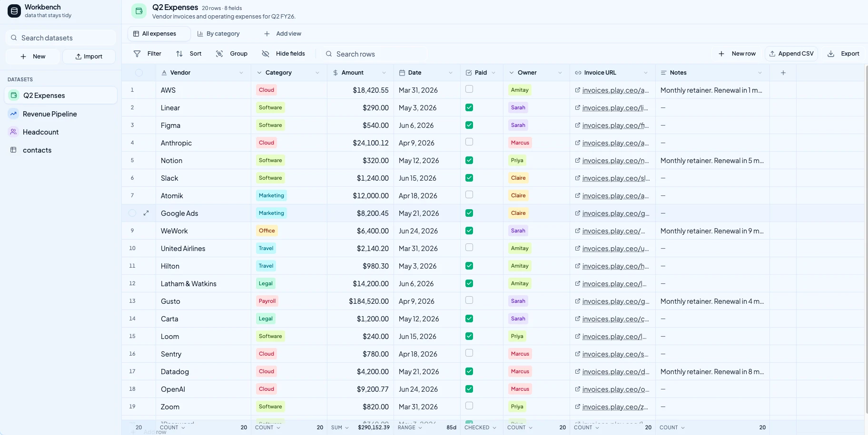Screen dimensions: 868x435
Task: Click the Amount column dollar icon
Action: [x=335, y=73]
